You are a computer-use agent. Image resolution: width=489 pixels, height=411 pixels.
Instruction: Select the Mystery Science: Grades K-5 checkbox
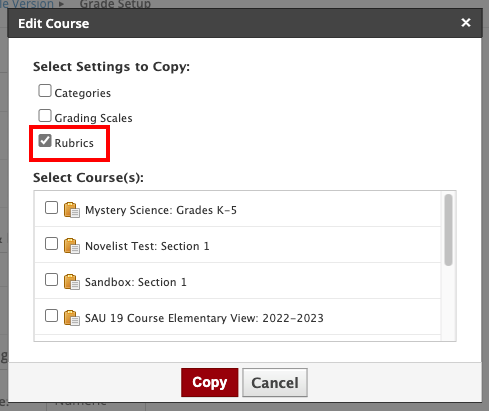(x=51, y=208)
